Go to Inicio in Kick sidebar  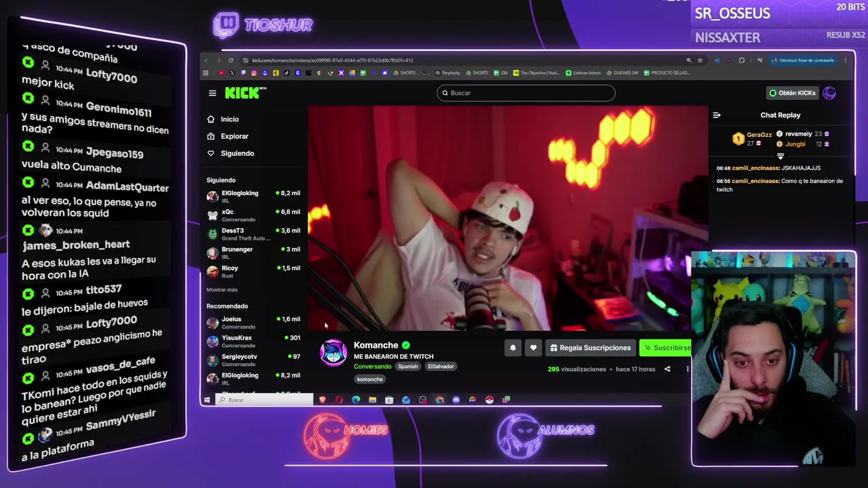[229, 119]
